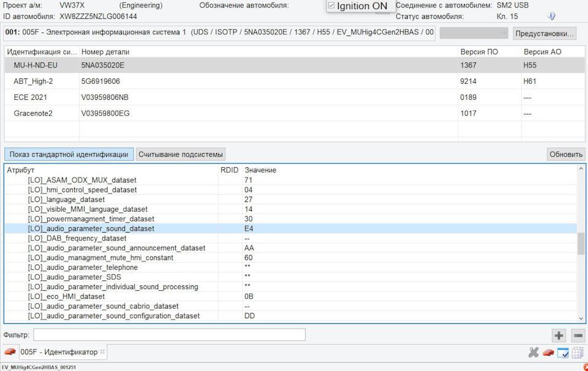Click the Атрибут column header

111,170
